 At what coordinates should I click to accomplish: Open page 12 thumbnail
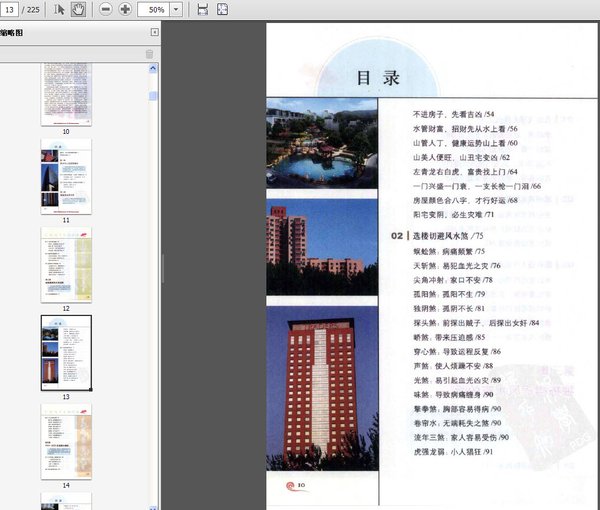[x=66, y=265]
